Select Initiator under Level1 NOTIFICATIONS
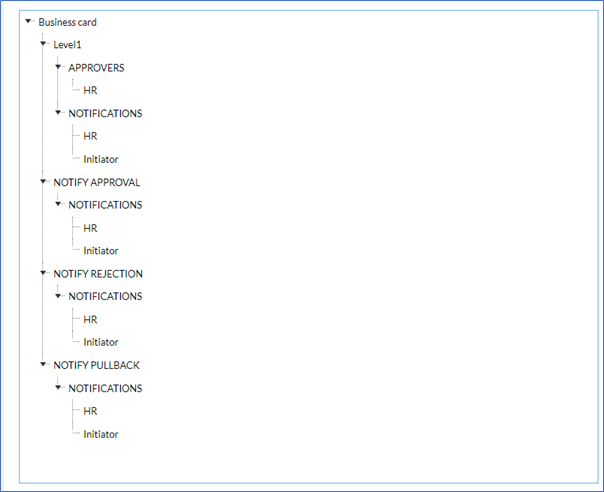 pos(101,159)
